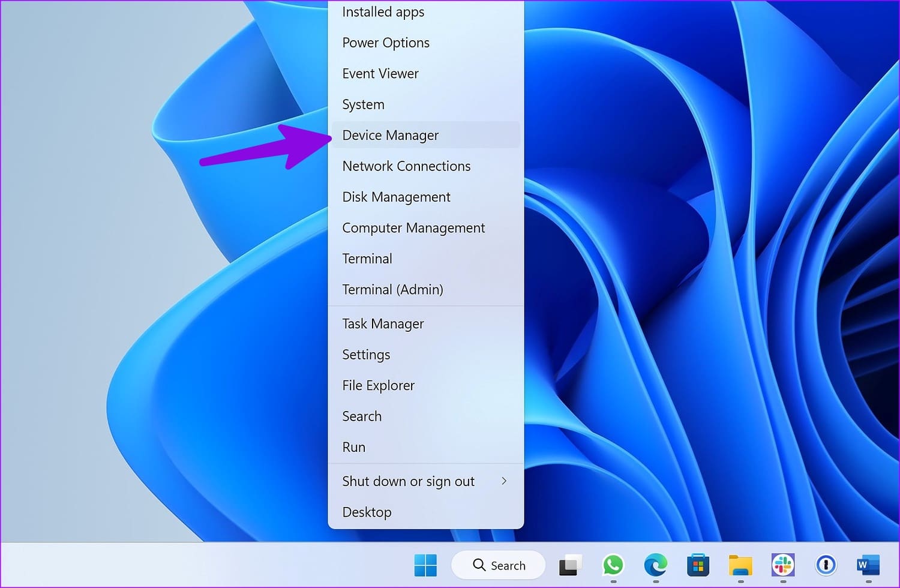Image resolution: width=900 pixels, height=588 pixels.
Task: Open Settings from the menu
Action: [x=366, y=355]
